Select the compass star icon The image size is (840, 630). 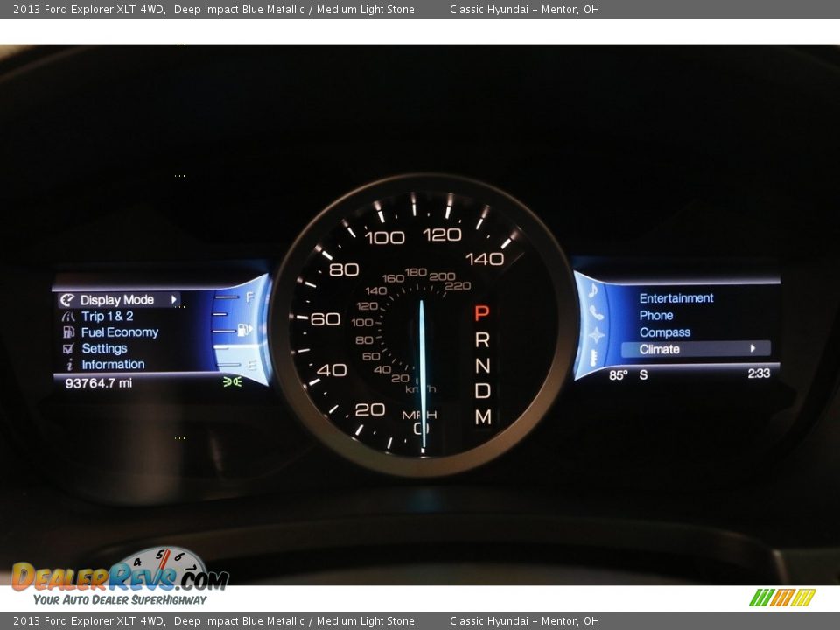pyautogui.click(x=596, y=336)
